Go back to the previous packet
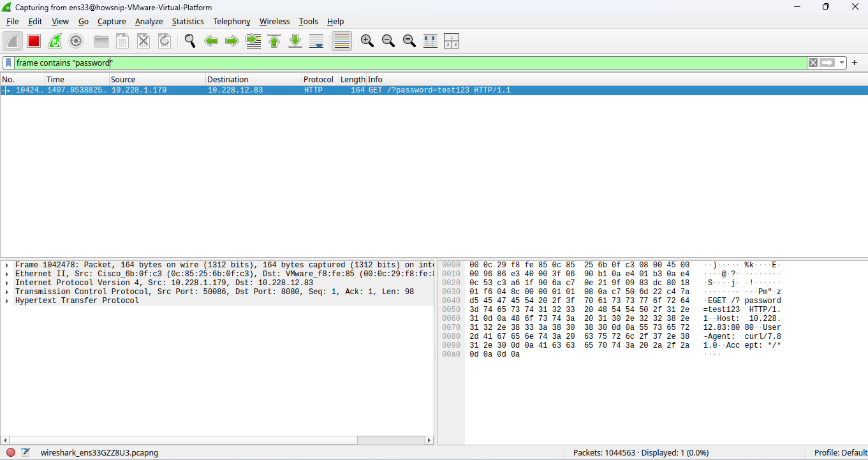The width and height of the screenshot is (868, 460). (211, 41)
